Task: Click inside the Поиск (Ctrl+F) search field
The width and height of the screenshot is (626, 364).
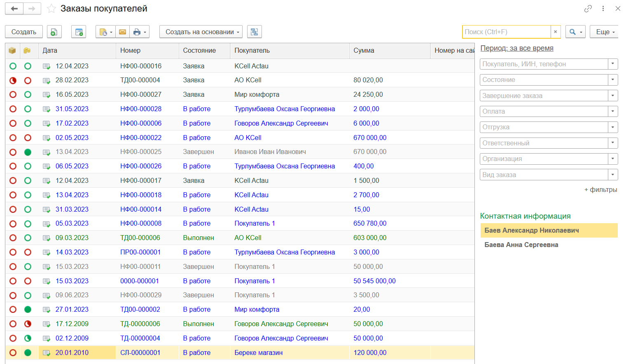Action: 506,32
